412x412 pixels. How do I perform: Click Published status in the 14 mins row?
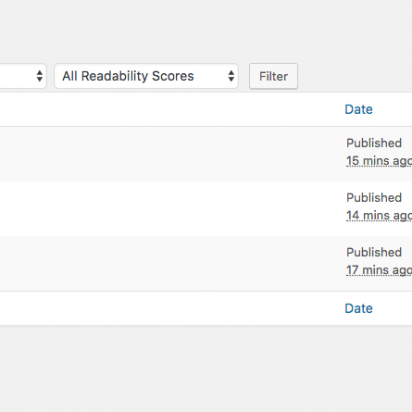[x=374, y=198]
